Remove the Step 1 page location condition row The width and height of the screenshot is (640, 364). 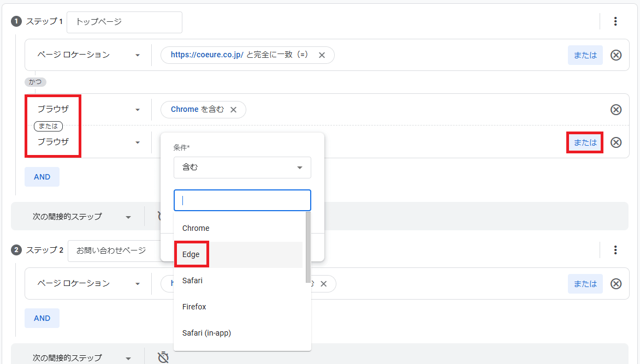[x=615, y=55]
